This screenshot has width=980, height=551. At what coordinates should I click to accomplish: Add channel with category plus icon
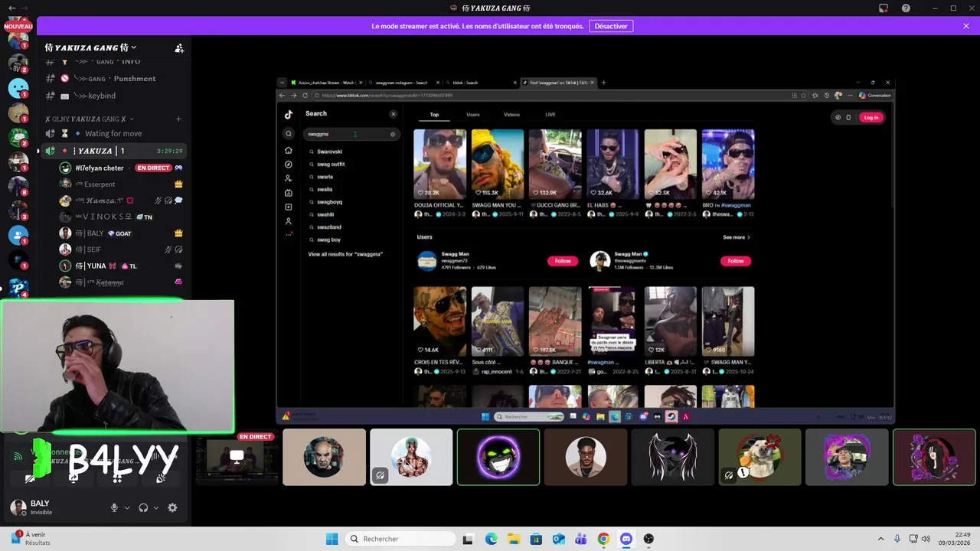(x=178, y=119)
